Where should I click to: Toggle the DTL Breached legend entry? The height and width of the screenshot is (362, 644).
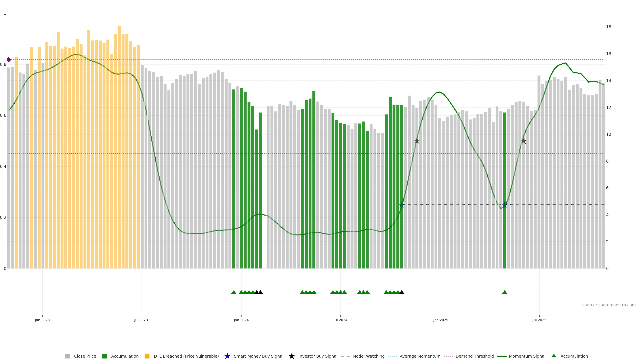[186, 356]
